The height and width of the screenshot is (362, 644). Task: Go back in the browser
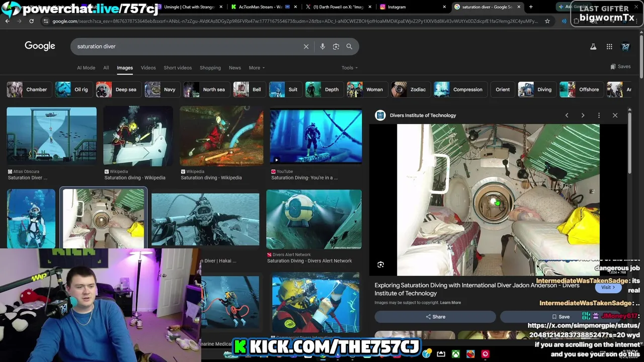[7, 21]
